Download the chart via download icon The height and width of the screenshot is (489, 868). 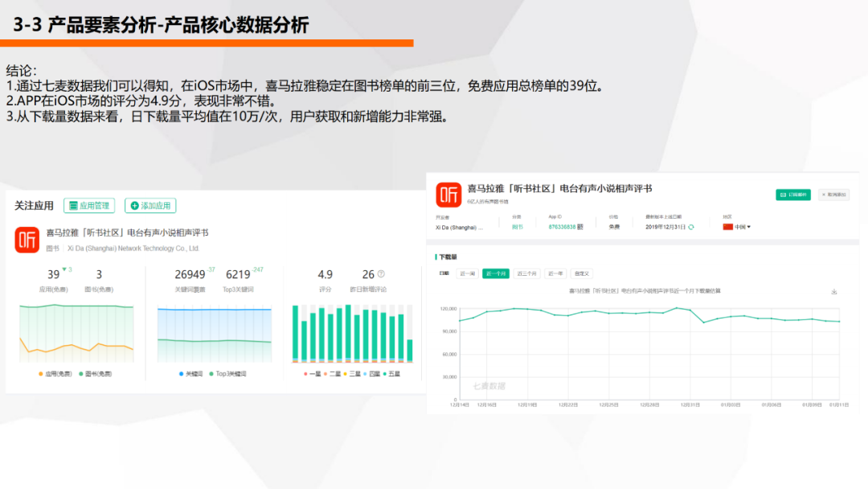pyautogui.click(x=833, y=292)
